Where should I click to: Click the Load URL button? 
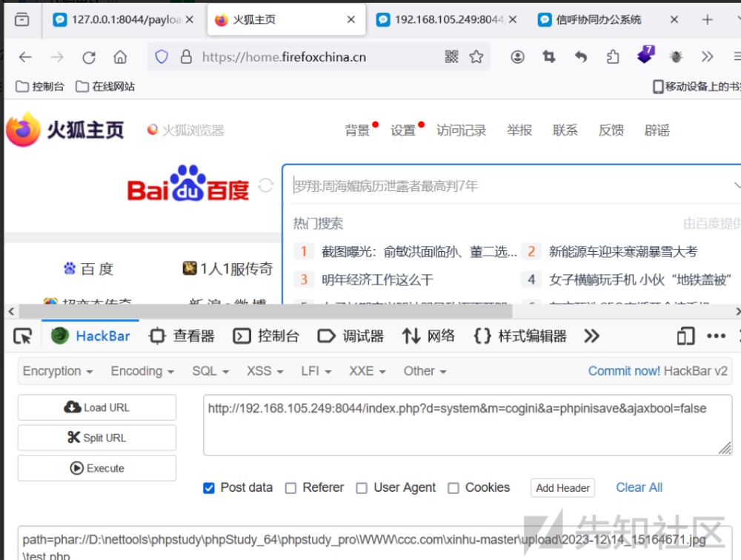(x=97, y=407)
